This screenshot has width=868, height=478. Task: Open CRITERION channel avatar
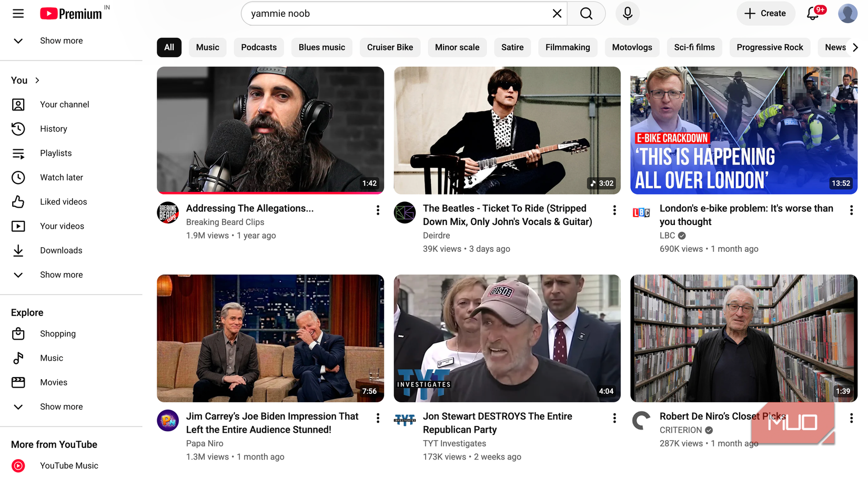click(x=641, y=420)
